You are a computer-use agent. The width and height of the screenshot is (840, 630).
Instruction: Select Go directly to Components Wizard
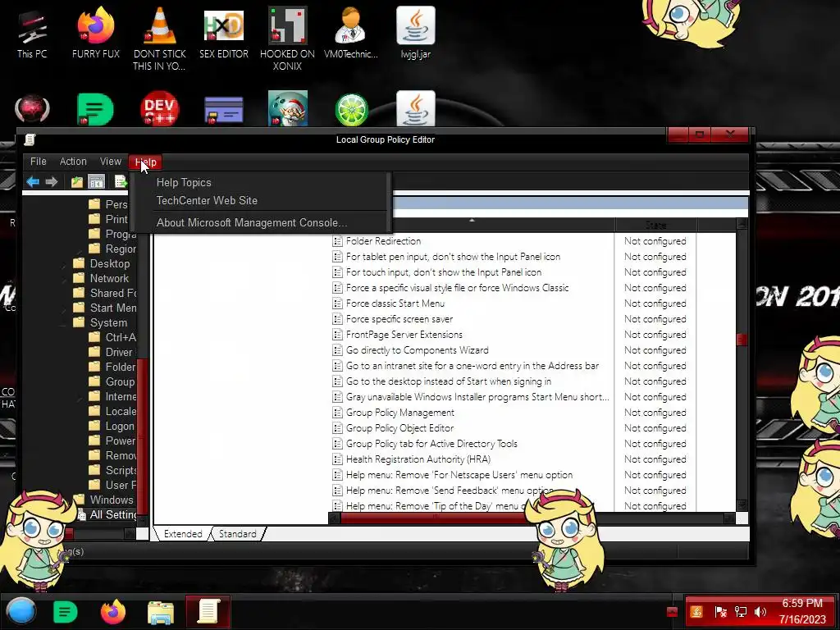[417, 349]
